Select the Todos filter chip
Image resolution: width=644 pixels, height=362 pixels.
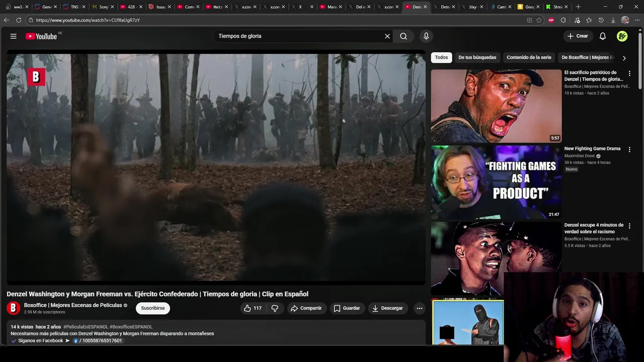[x=441, y=57]
